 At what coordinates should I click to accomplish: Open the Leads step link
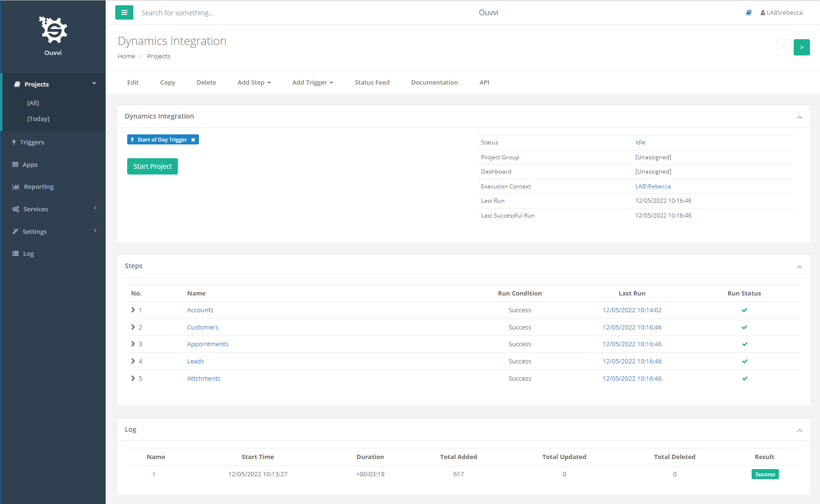point(196,361)
